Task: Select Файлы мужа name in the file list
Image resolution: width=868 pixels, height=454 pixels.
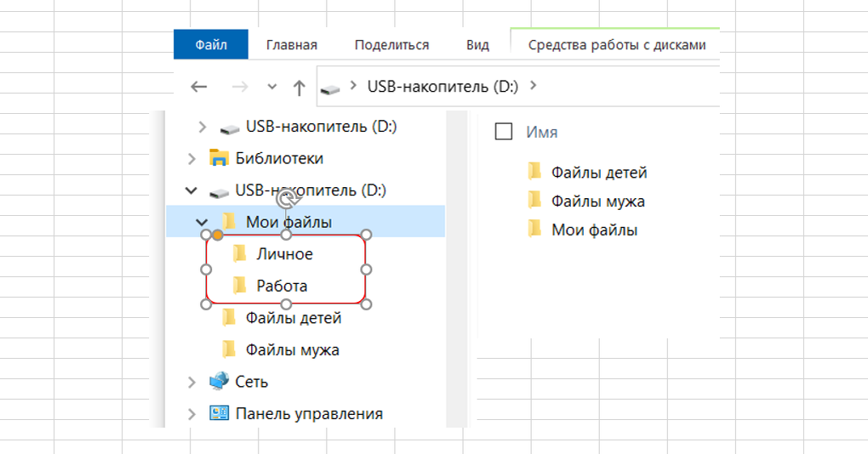Action: (598, 201)
